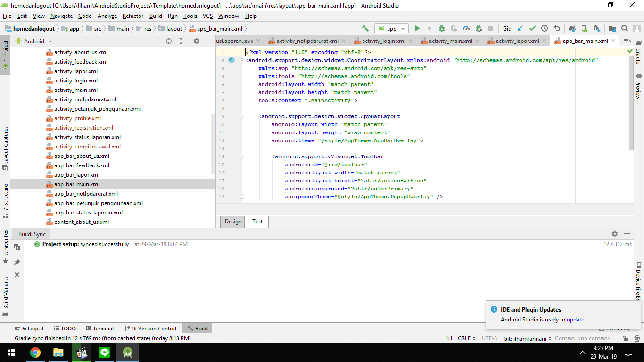Run the app with the green play button
This screenshot has height=362, width=644.
coord(417,28)
